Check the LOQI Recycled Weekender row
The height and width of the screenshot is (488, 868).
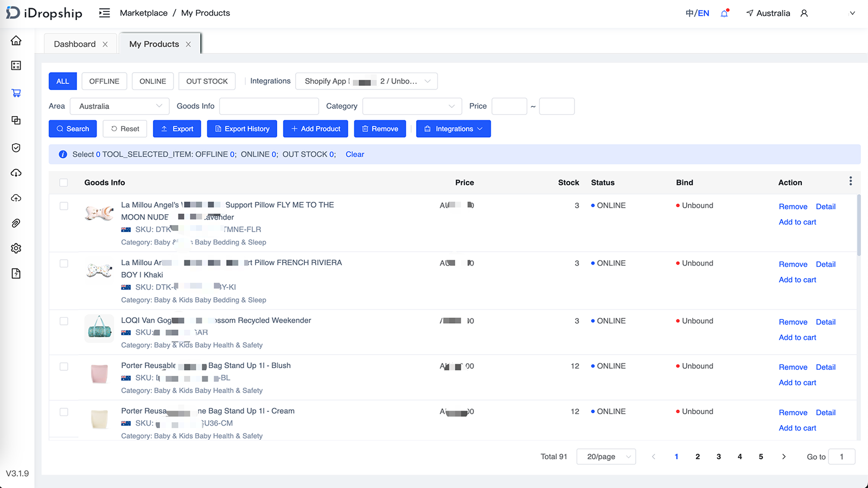click(64, 321)
